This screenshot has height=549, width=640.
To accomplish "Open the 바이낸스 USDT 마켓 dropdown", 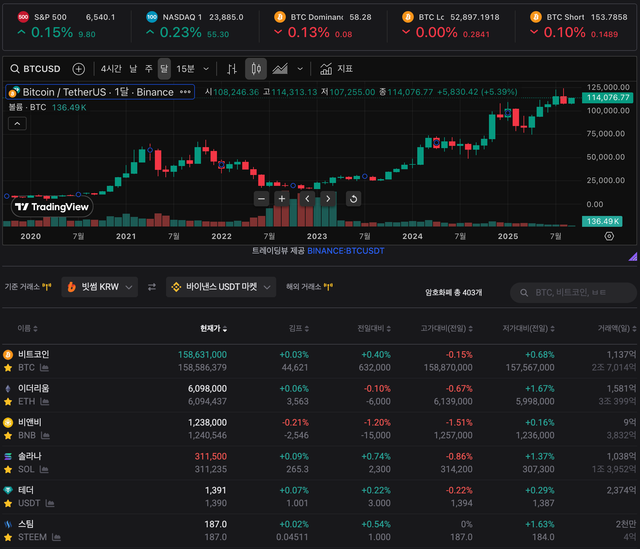I will (x=221, y=287).
